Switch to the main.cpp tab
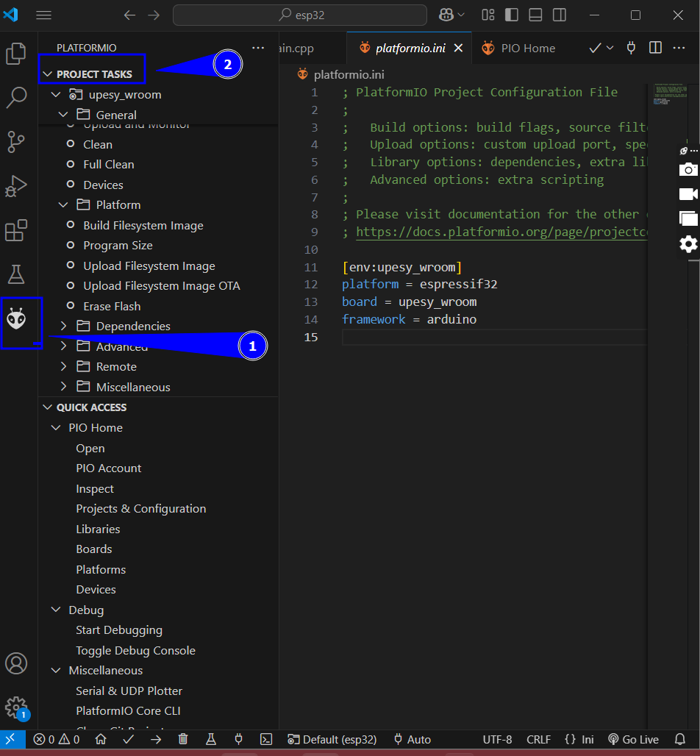Image resolution: width=700 pixels, height=756 pixels. tap(296, 49)
